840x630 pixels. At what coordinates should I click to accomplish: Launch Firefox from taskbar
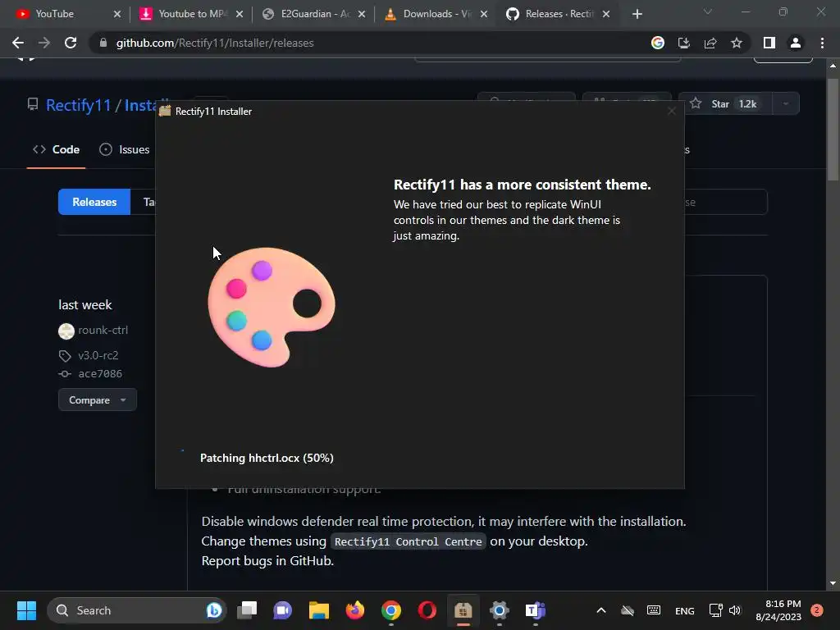pos(354,610)
